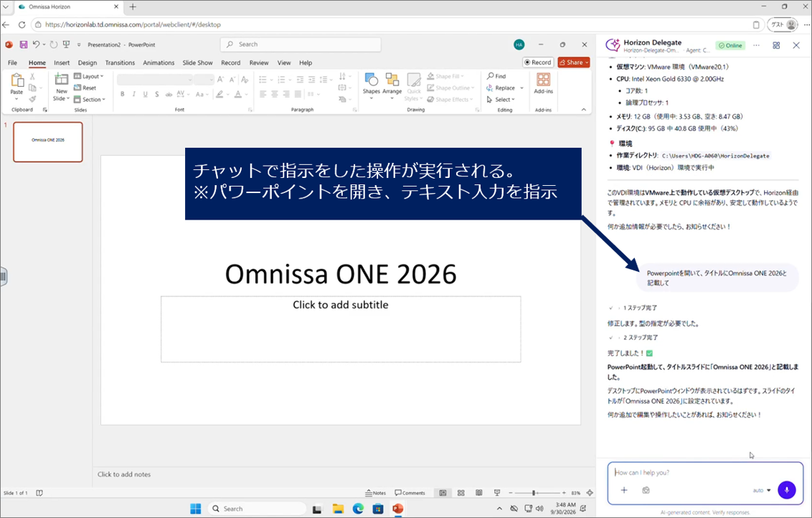The width and height of the screenshot is (812, 518).
Task: Toggle center text alignment
Action: click(275, 94)
